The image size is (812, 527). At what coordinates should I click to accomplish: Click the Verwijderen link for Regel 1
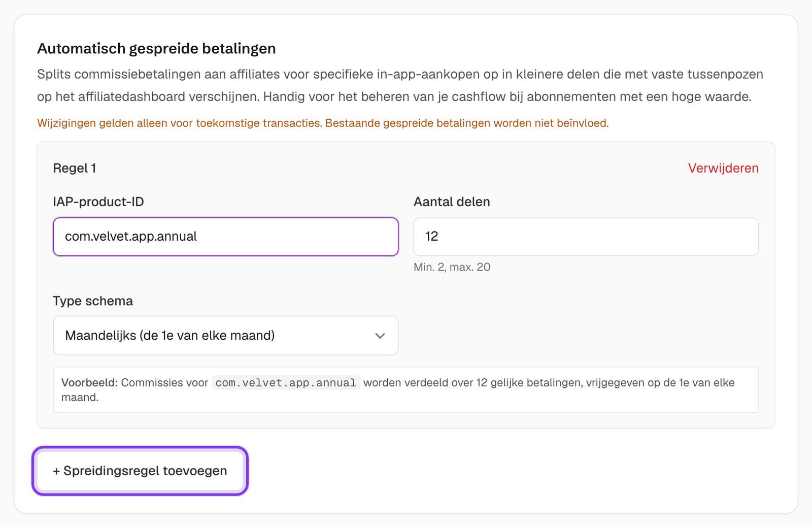723,168
